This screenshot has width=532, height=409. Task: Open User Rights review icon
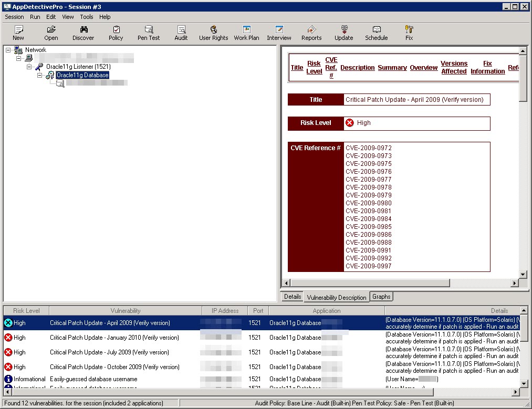[x=213, y=29]
